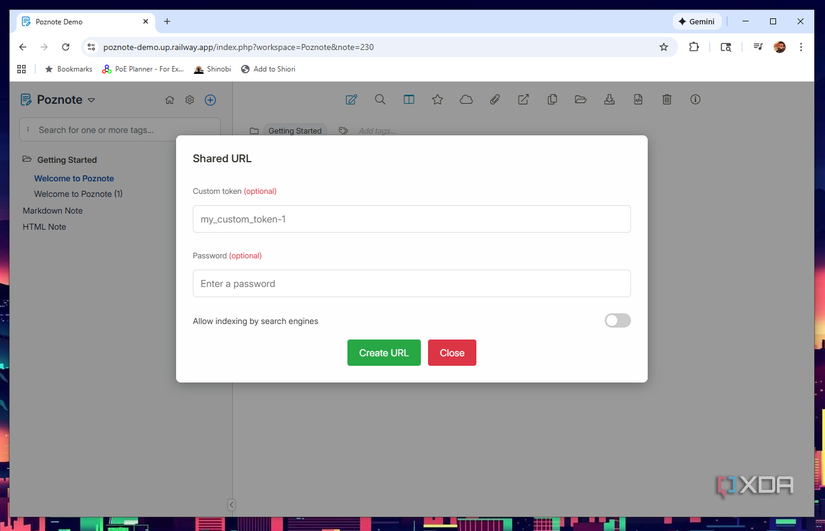Click the Shared URL dialog title

(x=222, y=158)
